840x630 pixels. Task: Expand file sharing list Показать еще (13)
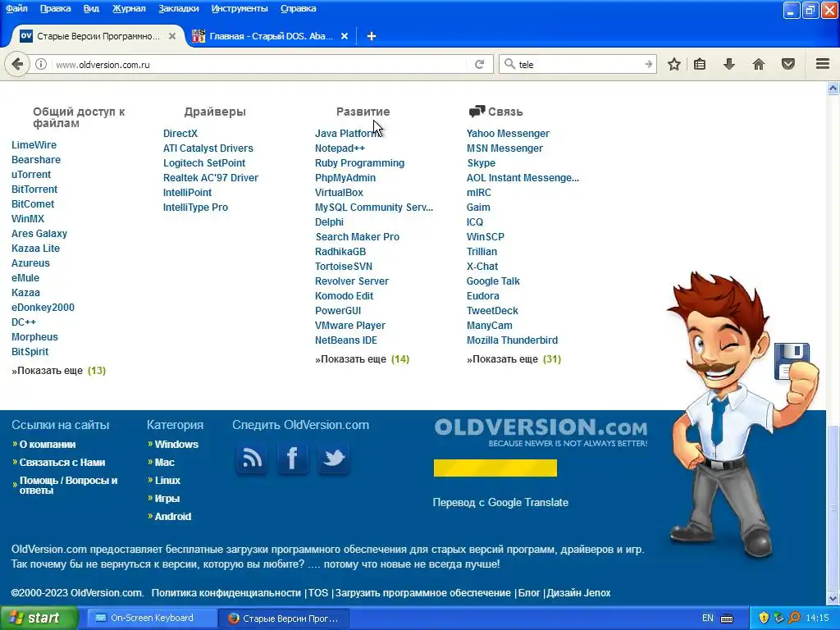[58, 371]
